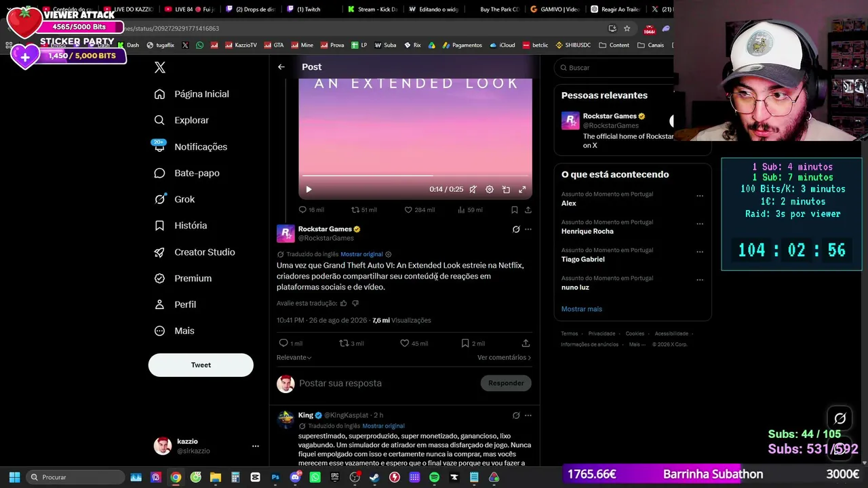This screenshot has height=488, width=868.
Task: Click the Buscar search field
Action: 614,68
